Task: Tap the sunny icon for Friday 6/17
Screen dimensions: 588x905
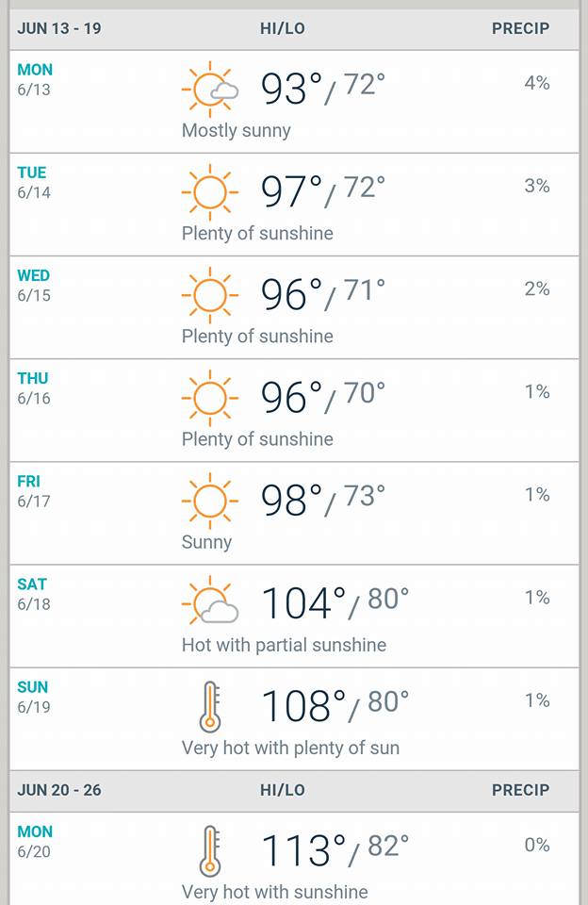Action: (210, 501)
